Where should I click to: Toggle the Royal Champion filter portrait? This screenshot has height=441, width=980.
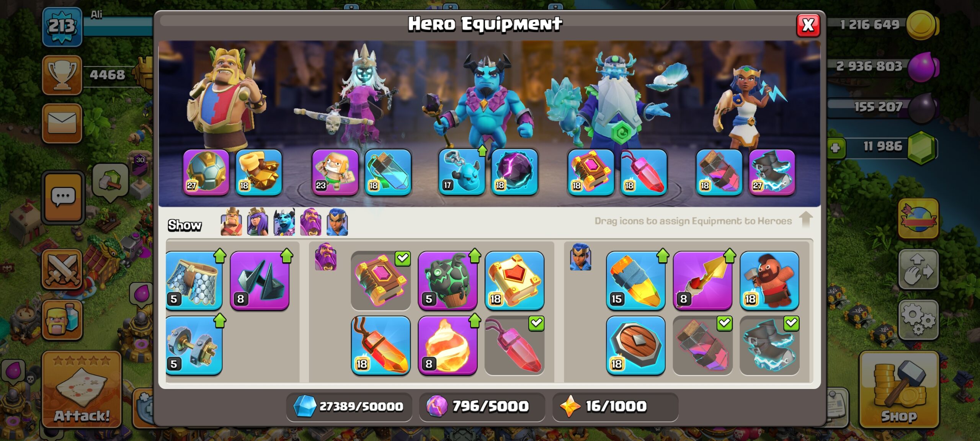pos(337,222)
